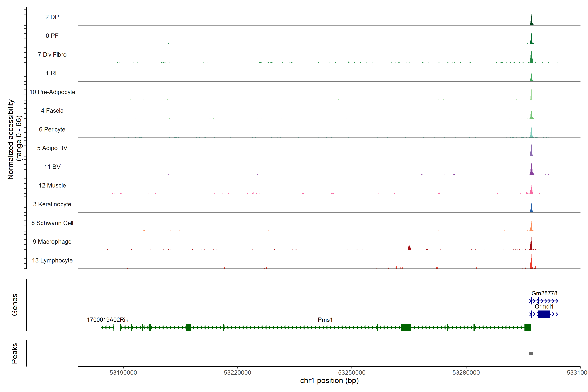Click the chr1 position (bp) axis title
Image resolution: width=588 pixels, height=392 pixels.
click(329, 381)
